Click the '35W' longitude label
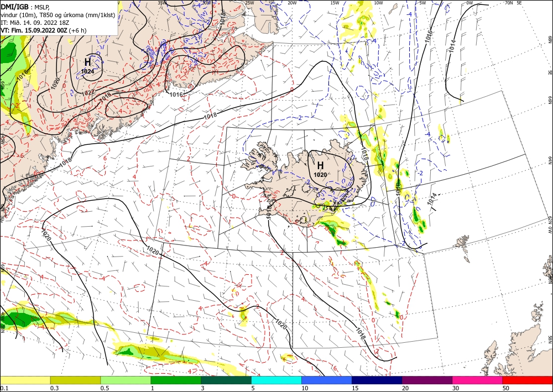Image resolution: width=553 pixels, height=392 pixels. [x=162, y=3]
